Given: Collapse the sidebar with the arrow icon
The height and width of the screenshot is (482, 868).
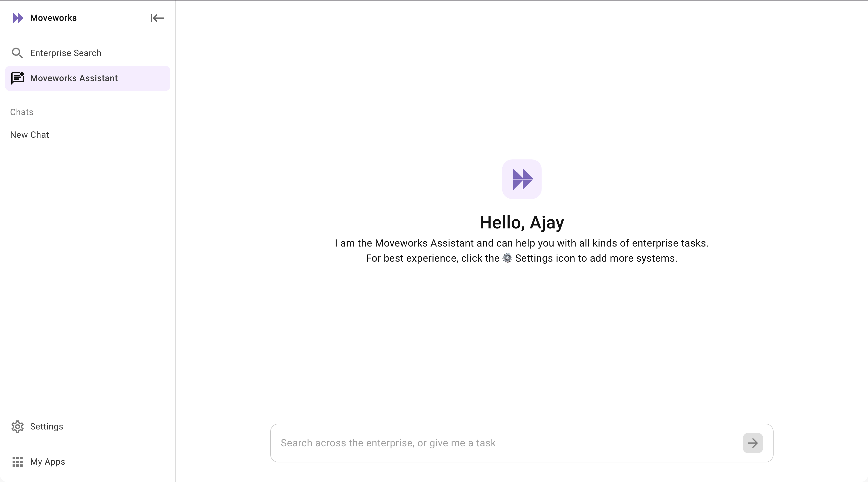Looking at the screenshot, I should (157, 18).
